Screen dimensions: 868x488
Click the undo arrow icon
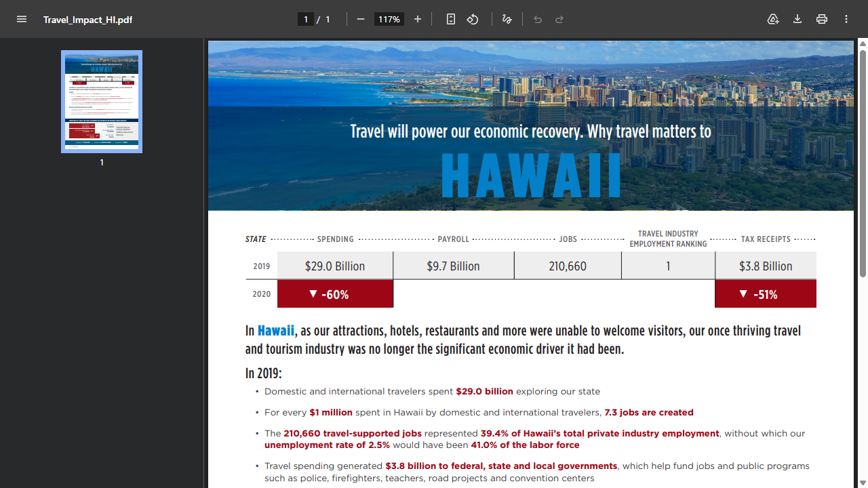(x=538, y=19)
